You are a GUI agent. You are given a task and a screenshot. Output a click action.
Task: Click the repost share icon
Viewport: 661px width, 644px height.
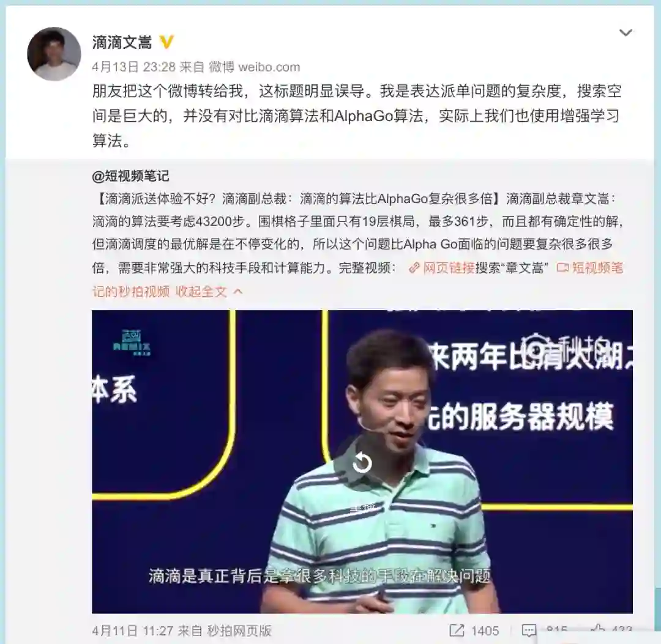click(x=457, y=631)
